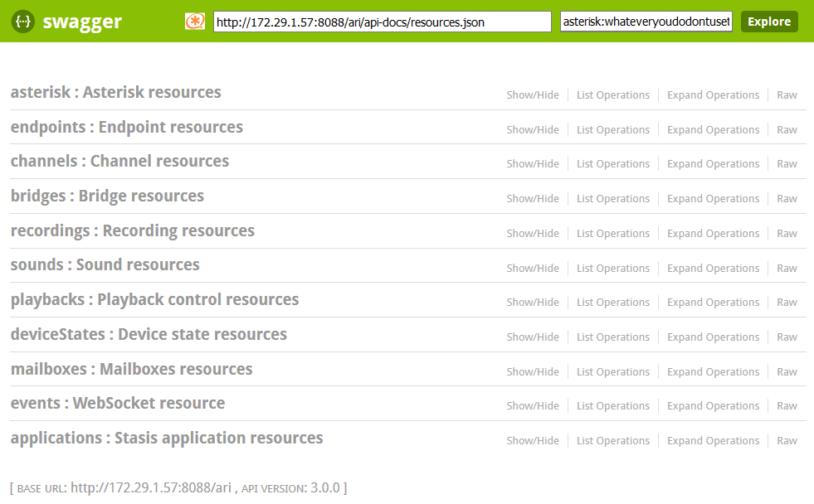Click the swagger logo icon
The width and height of the screenshot is (814, 504).
22,22
